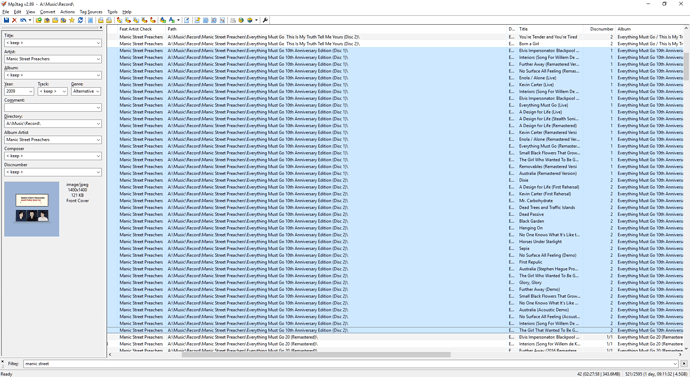
Task: Open the Album Artist dropdown
Action: pyautogui.click(x=98, y=140)
